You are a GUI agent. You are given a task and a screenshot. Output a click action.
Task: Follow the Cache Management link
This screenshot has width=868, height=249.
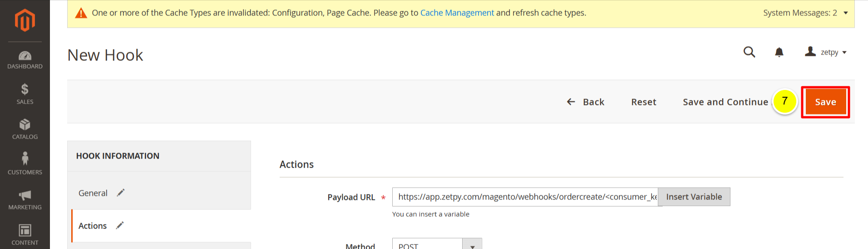click(457, 13)
